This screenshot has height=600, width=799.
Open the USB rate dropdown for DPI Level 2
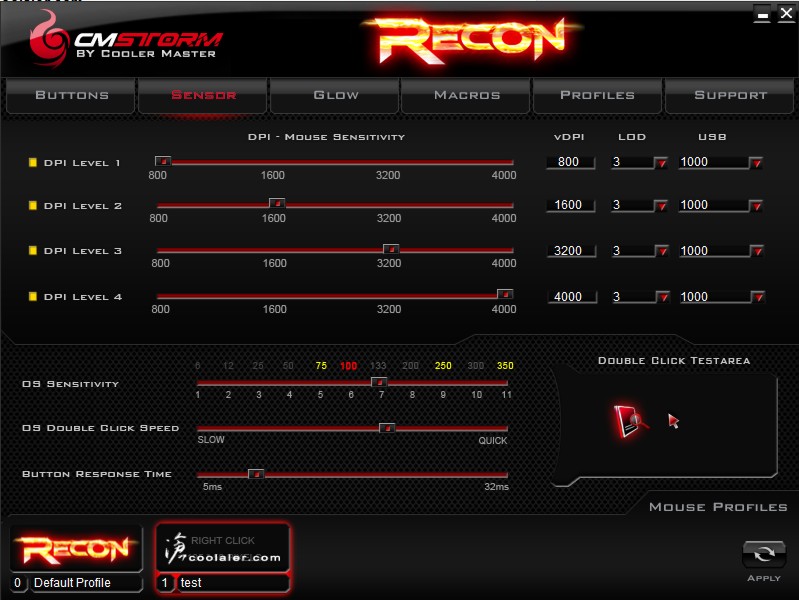[x=757, y=206]
